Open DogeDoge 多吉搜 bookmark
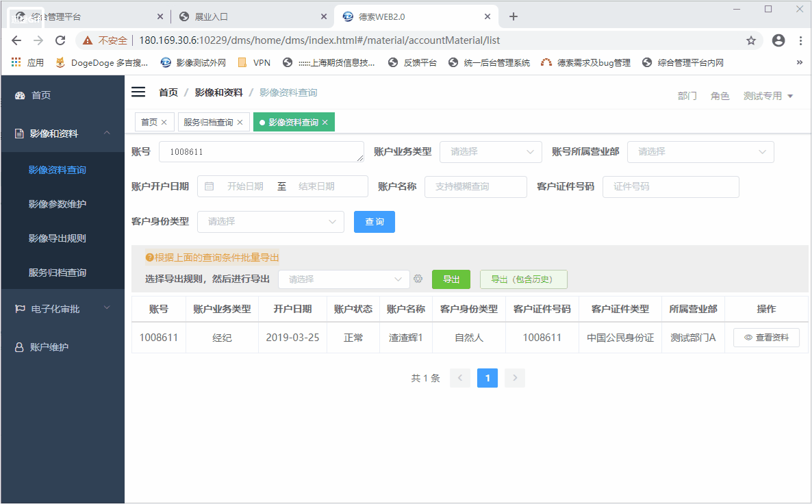812x504 pixels. click(101, 63)
